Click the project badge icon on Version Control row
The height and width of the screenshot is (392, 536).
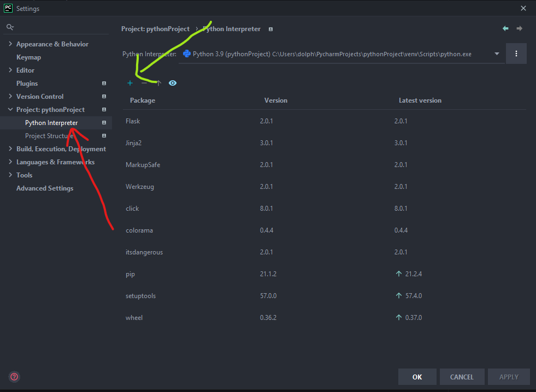[x=104, y=97]
